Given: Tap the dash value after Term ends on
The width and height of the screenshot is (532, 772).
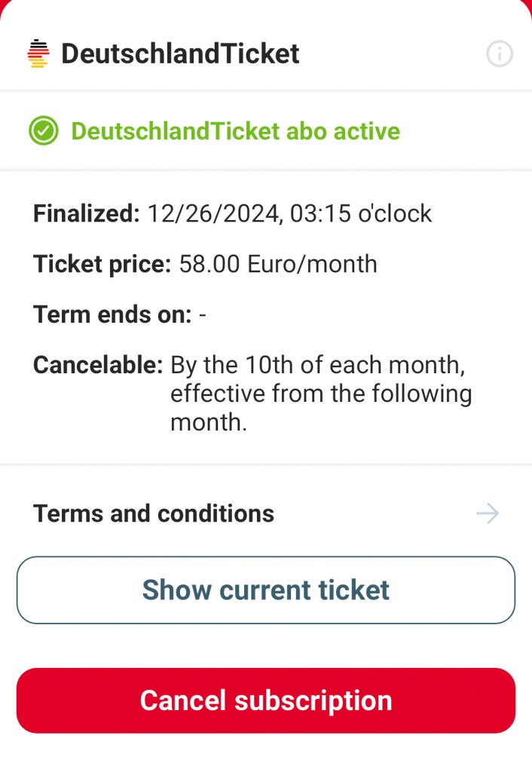Looking at the screenshot, I should (x=202, y=314).
